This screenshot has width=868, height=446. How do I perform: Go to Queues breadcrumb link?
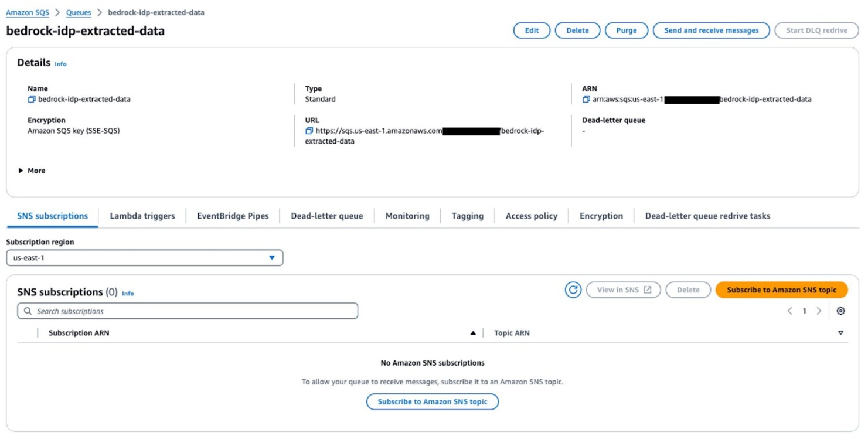tap(79, 12)
